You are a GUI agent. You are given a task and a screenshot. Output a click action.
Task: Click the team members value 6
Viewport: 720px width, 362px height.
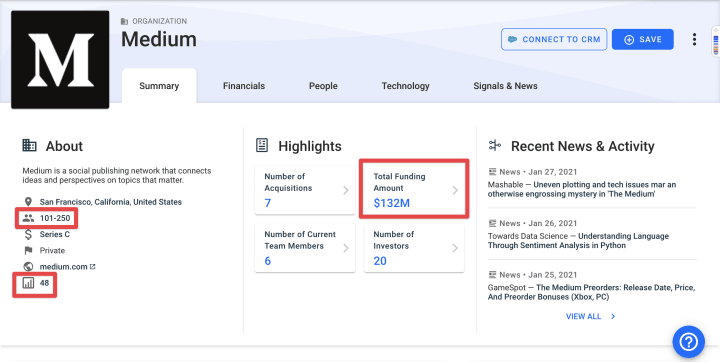coord(268,261)
